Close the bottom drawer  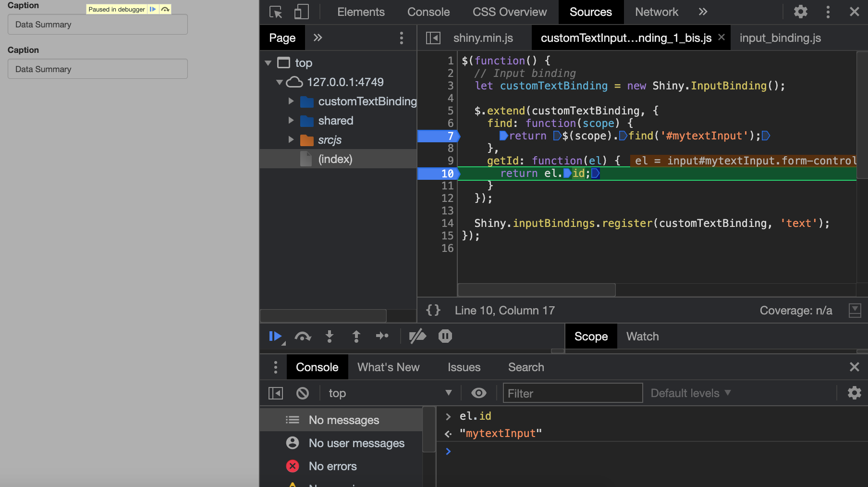pyautogui.click(x=854, y=367)
